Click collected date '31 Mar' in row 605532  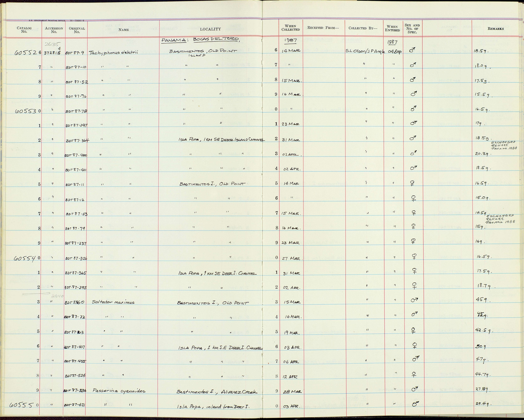coord(291,140)
